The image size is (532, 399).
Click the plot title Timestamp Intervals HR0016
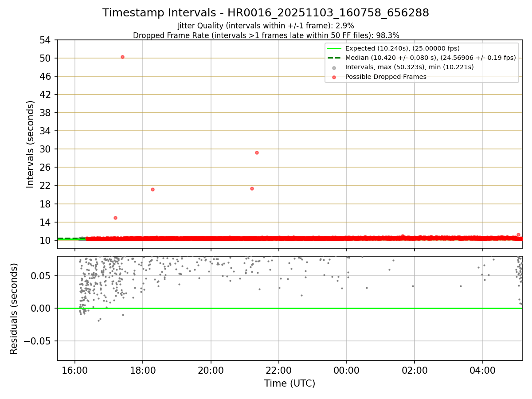tap(266, 13)
